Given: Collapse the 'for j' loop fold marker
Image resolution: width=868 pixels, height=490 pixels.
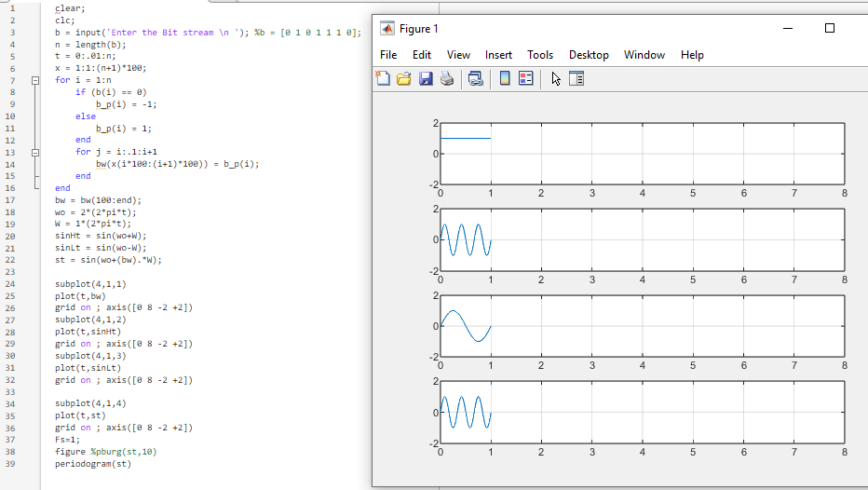Looking at the screenshot, I should click(x=35, y=152).
